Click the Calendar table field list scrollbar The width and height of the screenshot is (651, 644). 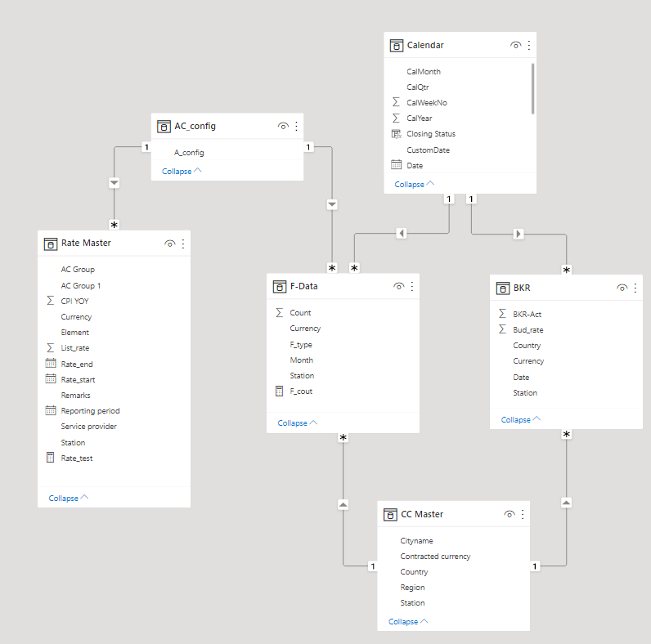[x=533, y=88]
